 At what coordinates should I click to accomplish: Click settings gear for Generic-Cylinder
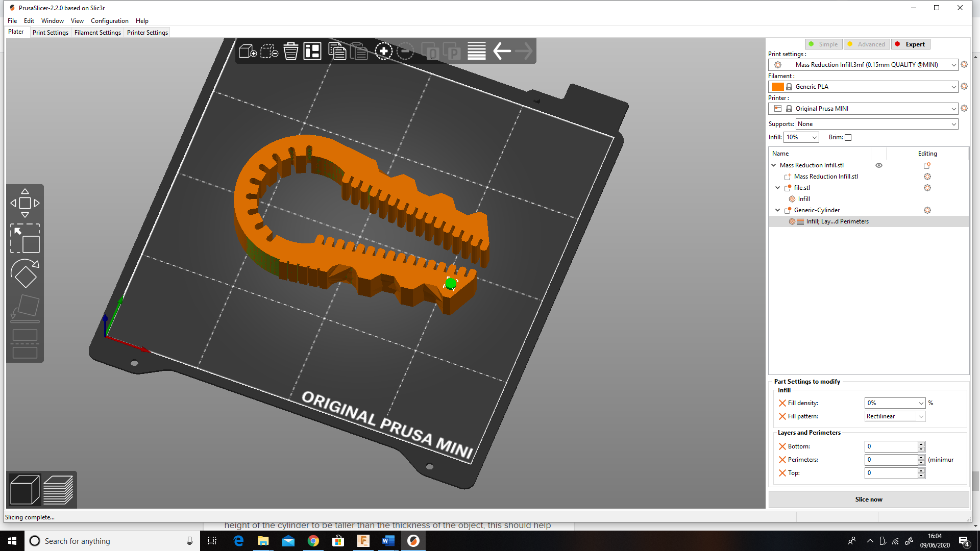(x=927, y=210)
